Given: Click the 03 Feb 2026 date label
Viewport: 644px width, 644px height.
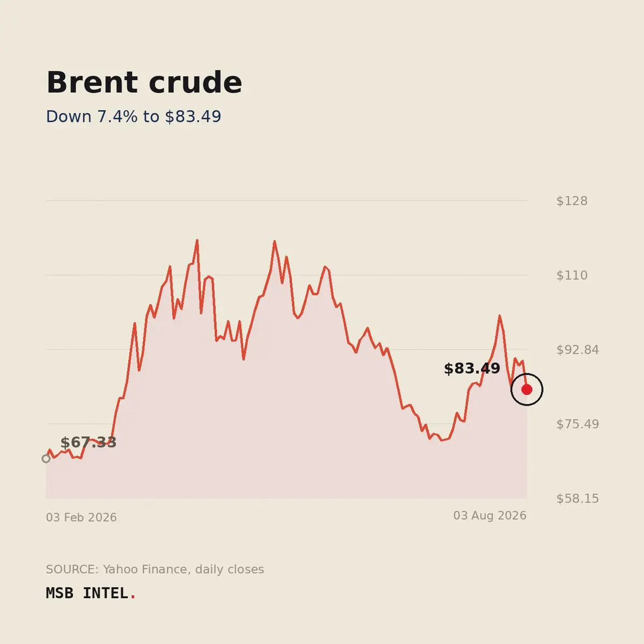Looking at the screenshot, I should click(x=81, y=517).
